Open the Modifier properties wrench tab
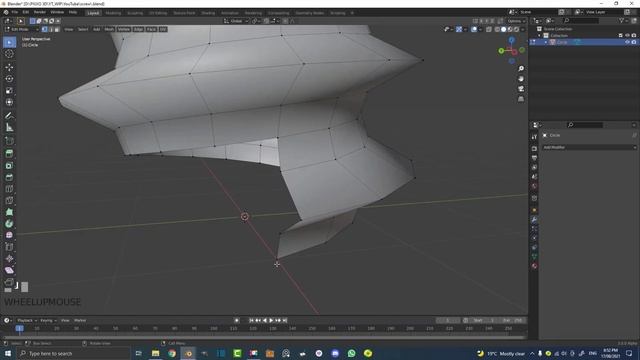 click(534, 220)
